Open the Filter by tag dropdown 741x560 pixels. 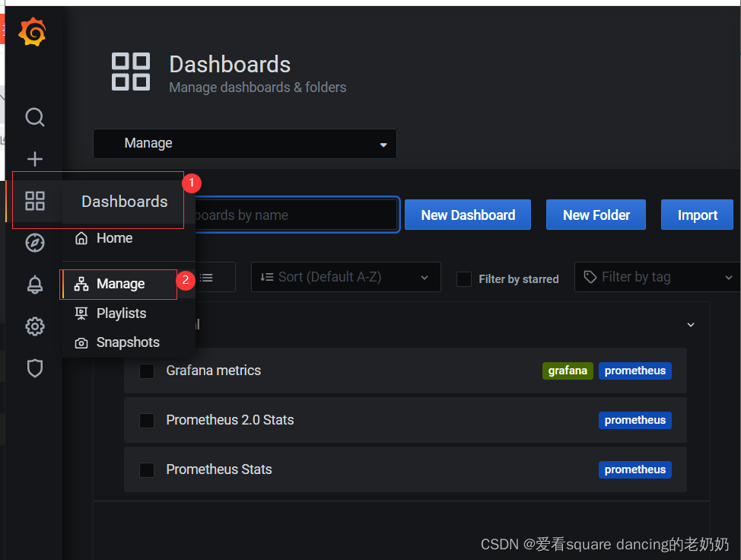(657, 277)
